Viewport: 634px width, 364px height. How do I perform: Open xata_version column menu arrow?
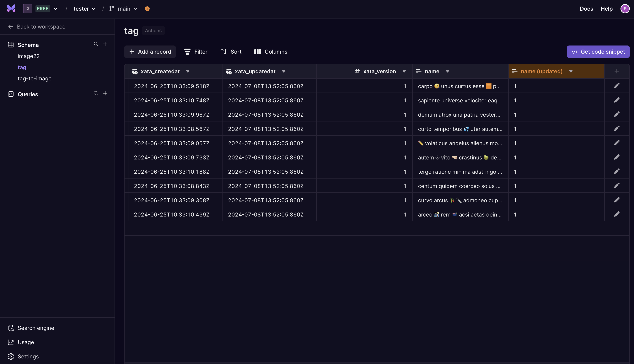pyautogui.click(x=404, y=72)
